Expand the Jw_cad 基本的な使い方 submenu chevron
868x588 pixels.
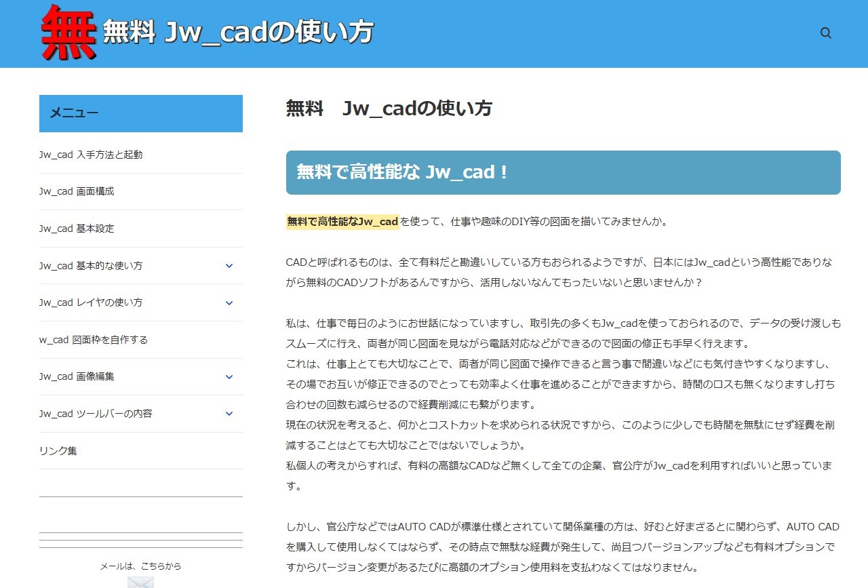coord(229,266)
